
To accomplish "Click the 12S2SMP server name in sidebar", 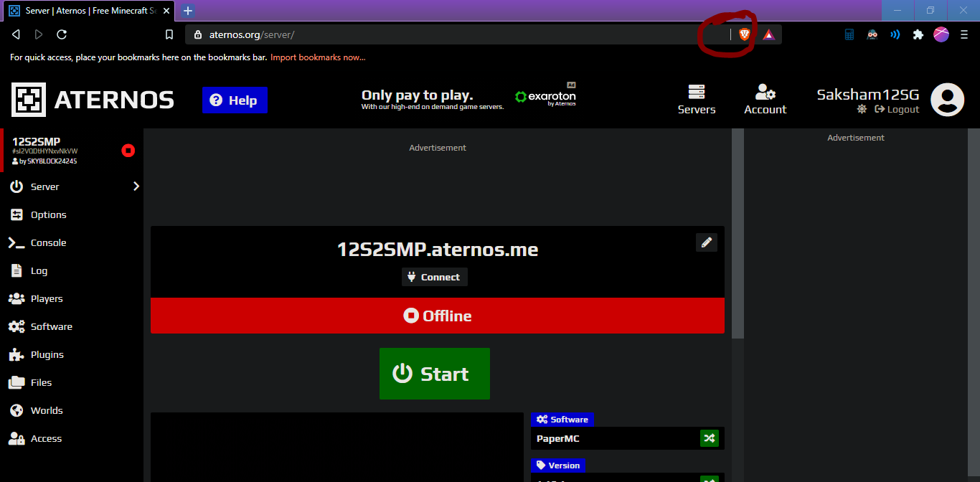I will point(36,141).
